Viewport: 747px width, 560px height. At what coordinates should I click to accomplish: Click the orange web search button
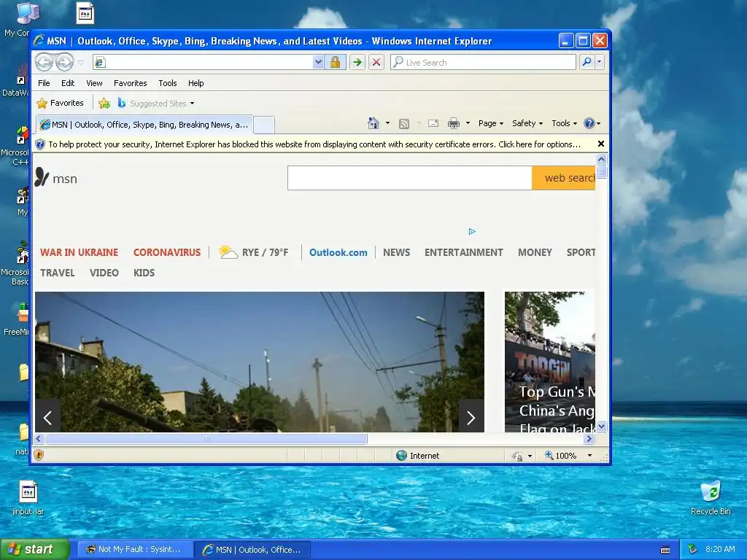[x=564, y=178]
